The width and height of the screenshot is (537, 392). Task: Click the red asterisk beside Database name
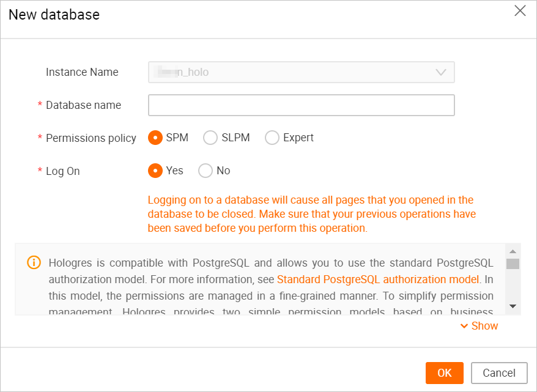[39, 105]
